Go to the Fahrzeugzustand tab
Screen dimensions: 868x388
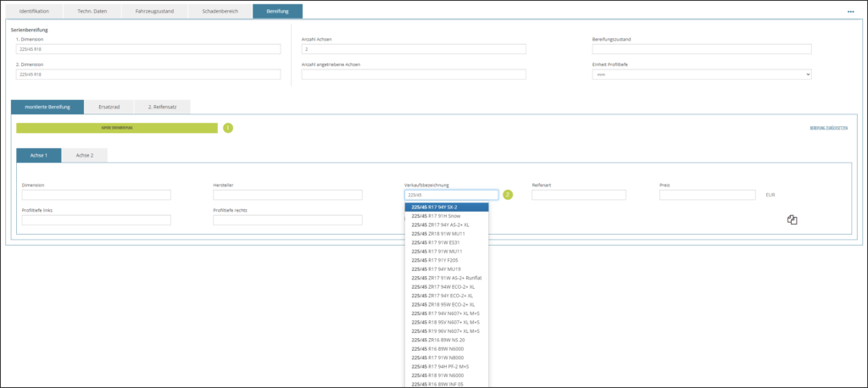click(153, 12)
